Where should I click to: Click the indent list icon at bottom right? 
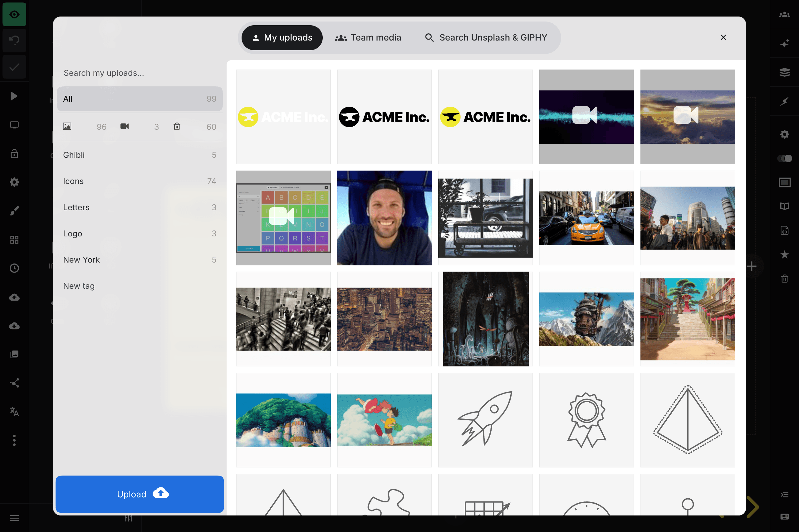click(784, 494)
